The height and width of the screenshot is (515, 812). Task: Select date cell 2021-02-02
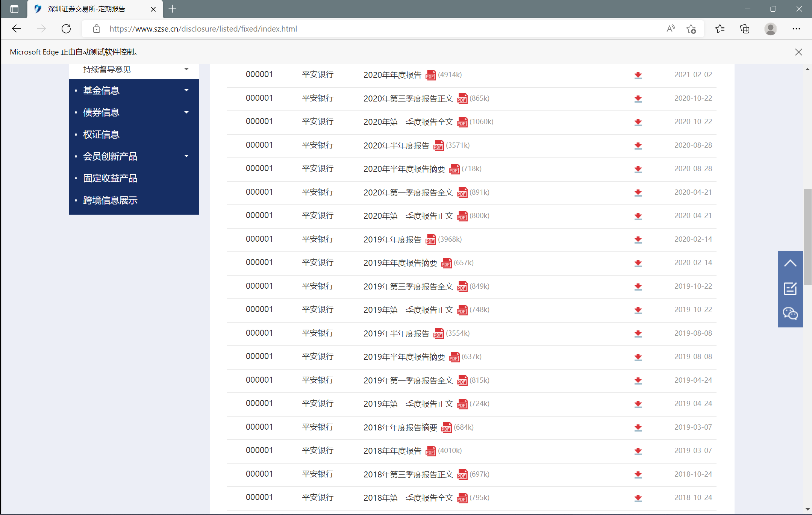[x=693, y=75]
